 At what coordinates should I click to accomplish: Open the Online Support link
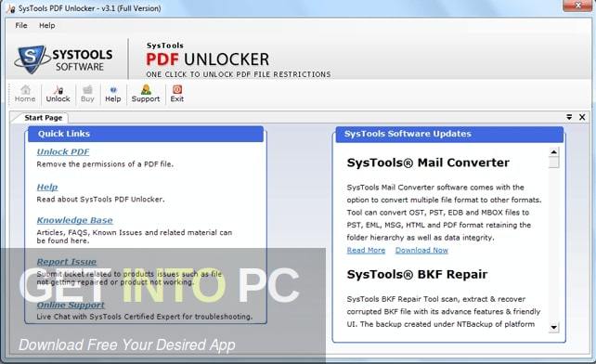(71, 305)
